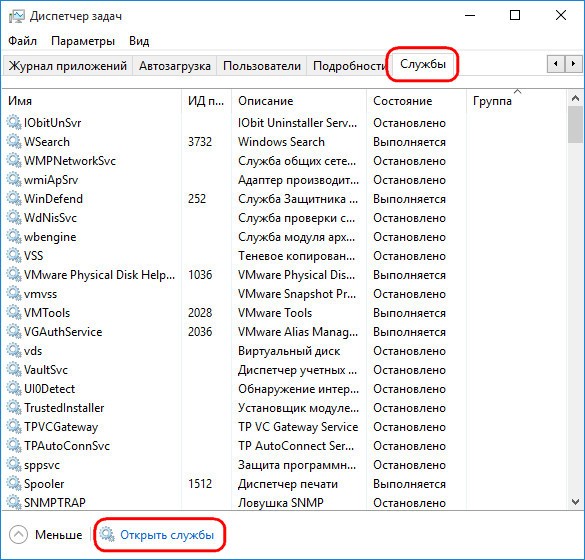Sort by the Группа column header
Screen dimensions: 585x560
pyautogui.click(x=516, y=101)
